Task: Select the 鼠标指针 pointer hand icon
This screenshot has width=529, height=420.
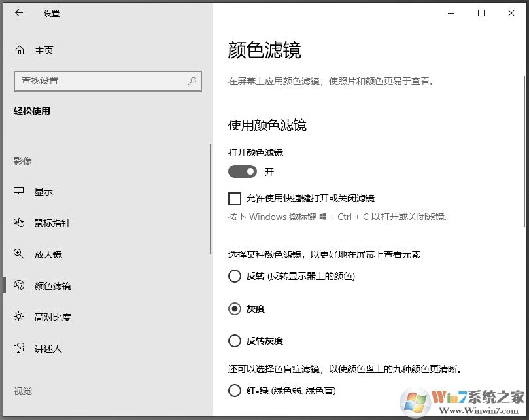Action: tap(20, 222)
